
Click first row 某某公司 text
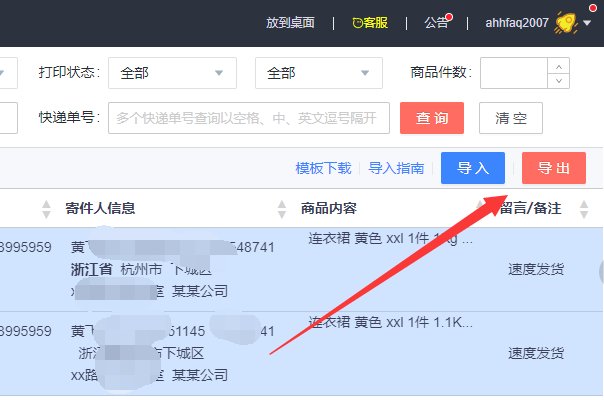point(200,291)
